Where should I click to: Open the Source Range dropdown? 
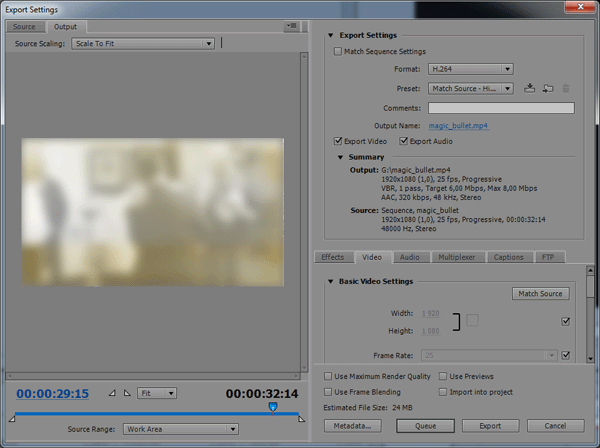point(181,429)
